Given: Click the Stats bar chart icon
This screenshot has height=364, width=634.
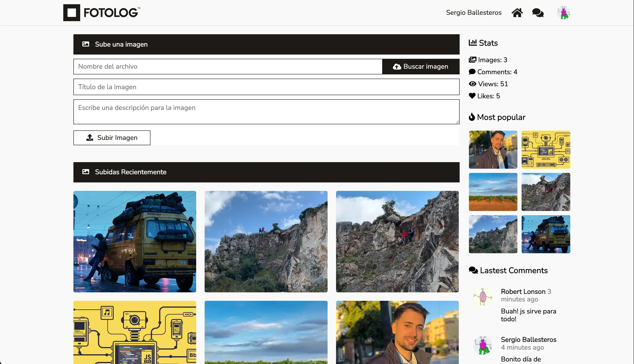Looking at the screenshot, I should [x=472, y=42].
